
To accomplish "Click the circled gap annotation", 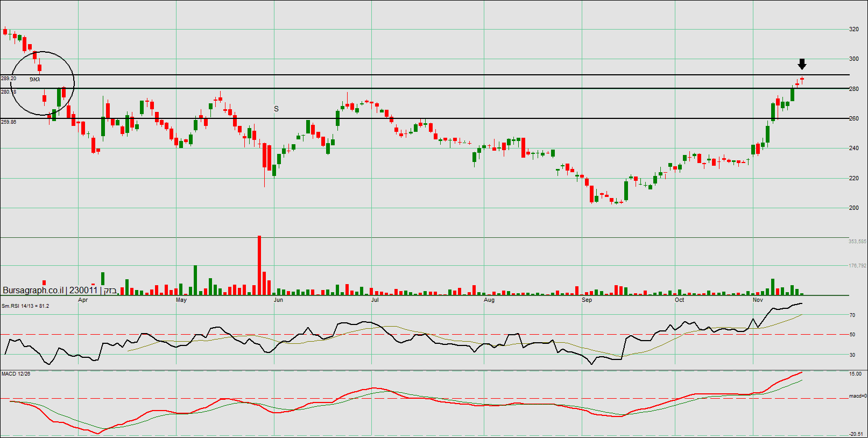I will pos(42,83).
